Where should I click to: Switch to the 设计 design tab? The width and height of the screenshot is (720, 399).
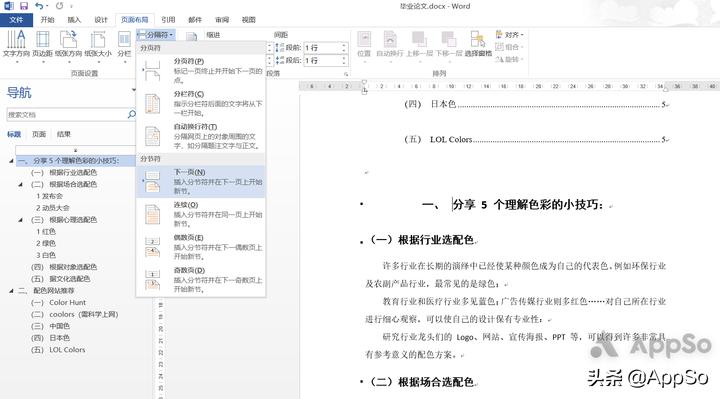click(x=101, y=20)
